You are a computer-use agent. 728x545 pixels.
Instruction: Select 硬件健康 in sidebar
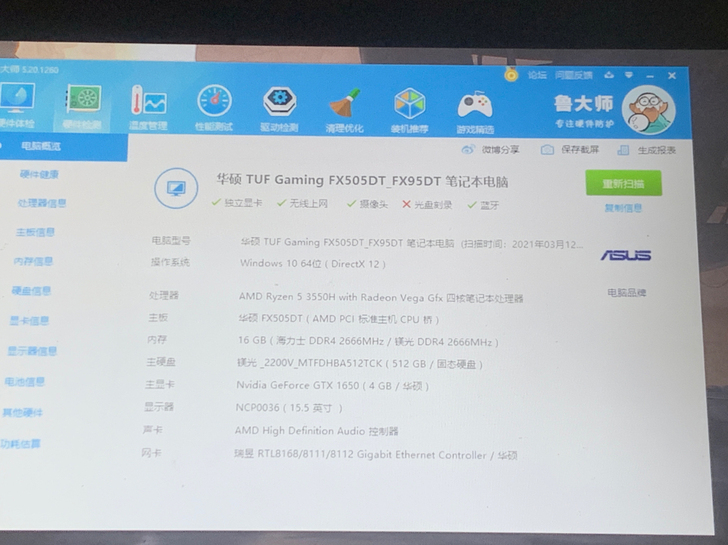39,174
